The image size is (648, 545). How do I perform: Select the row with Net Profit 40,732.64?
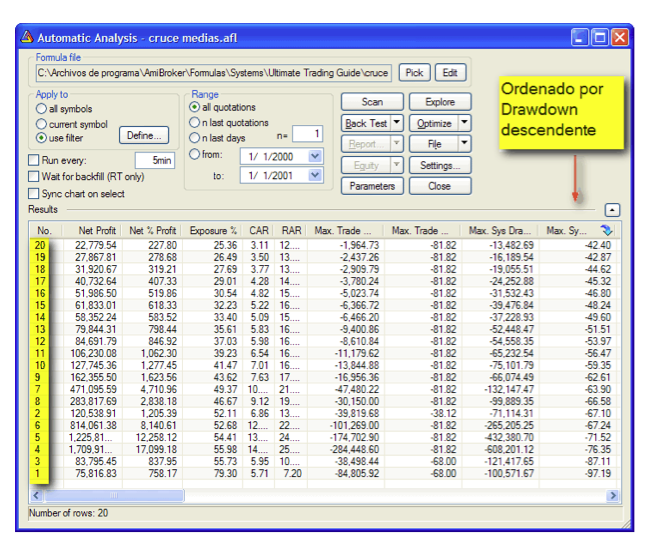point(324,281)
